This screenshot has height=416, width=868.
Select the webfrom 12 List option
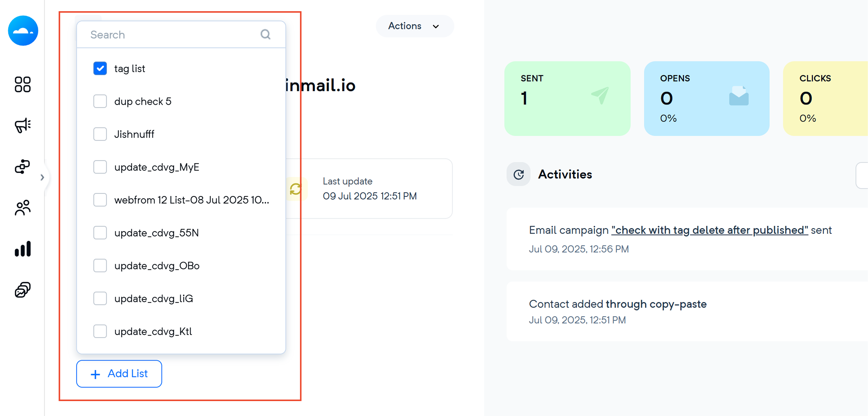click(181, 200)
